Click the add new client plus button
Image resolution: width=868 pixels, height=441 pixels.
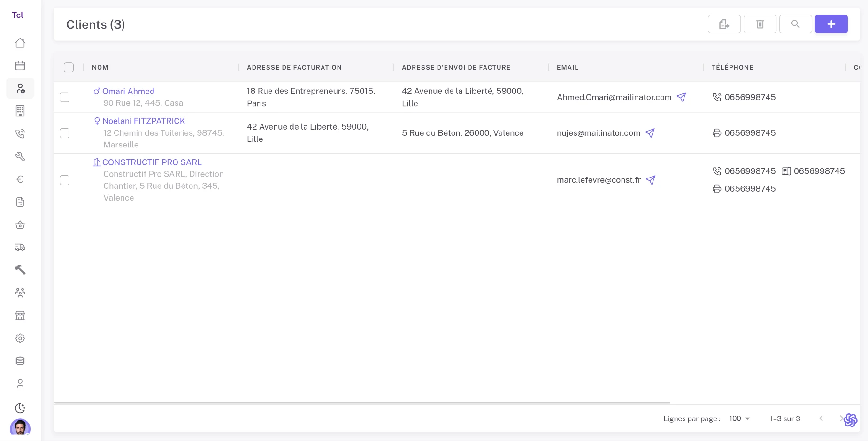click(831, 24)
